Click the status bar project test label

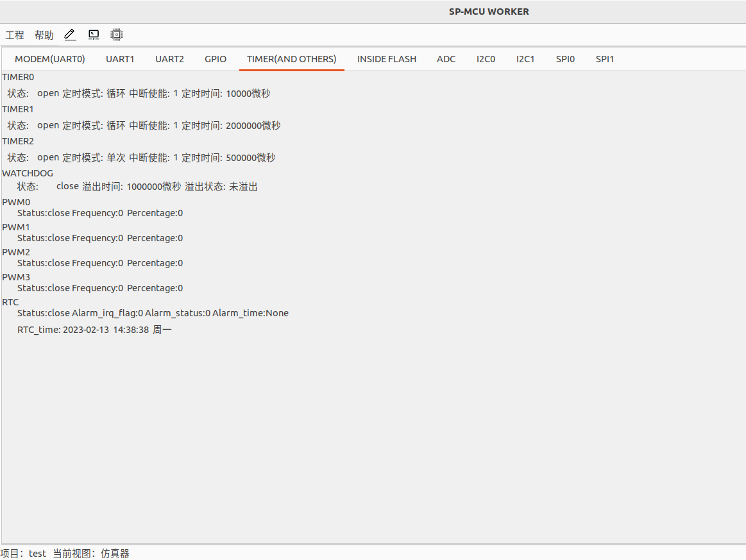pyautogui.click(x=24, y=554)
